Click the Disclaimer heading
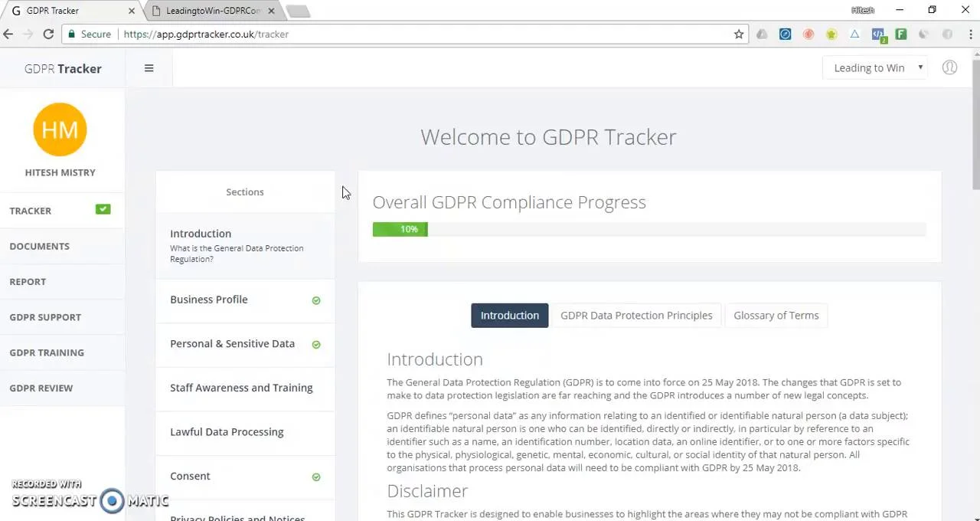980x521 pixels. 427,491
